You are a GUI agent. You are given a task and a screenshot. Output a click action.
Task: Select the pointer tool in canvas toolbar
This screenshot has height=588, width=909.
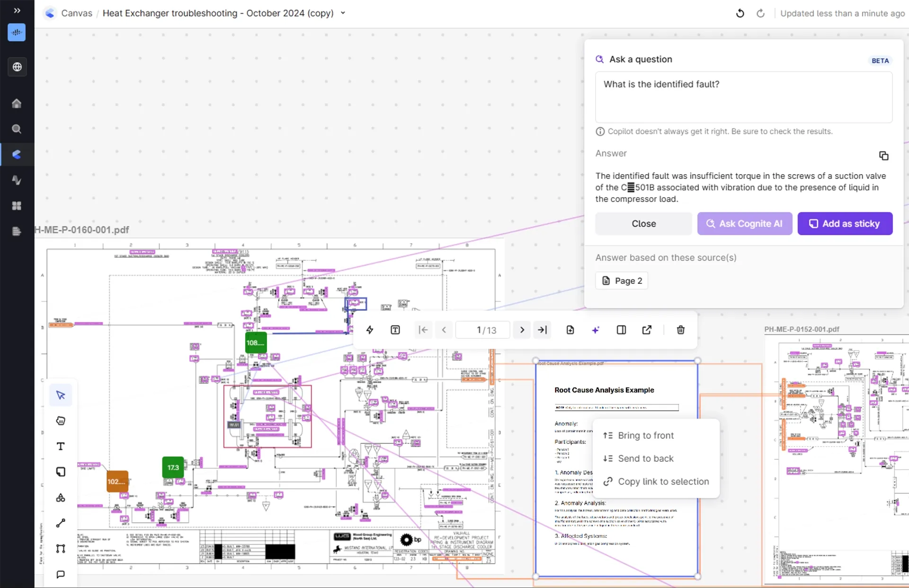(61, 395)
